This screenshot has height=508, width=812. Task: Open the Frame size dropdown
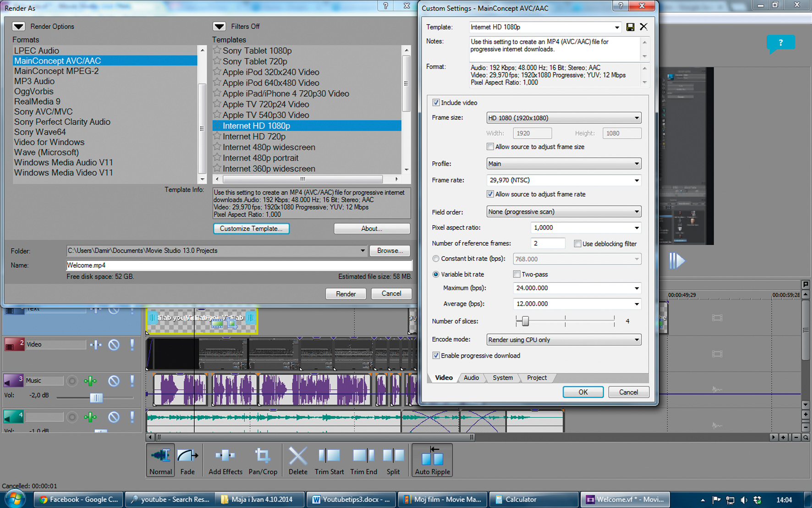click(563, 118)
